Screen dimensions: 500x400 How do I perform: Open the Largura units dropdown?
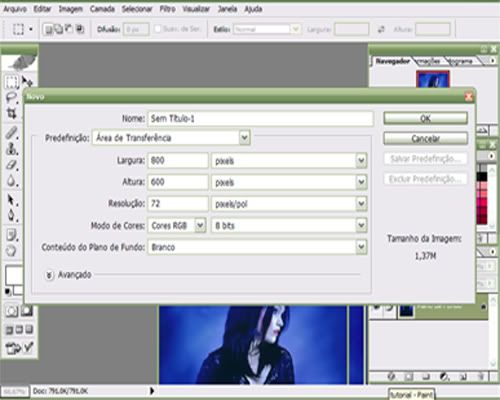361,161
